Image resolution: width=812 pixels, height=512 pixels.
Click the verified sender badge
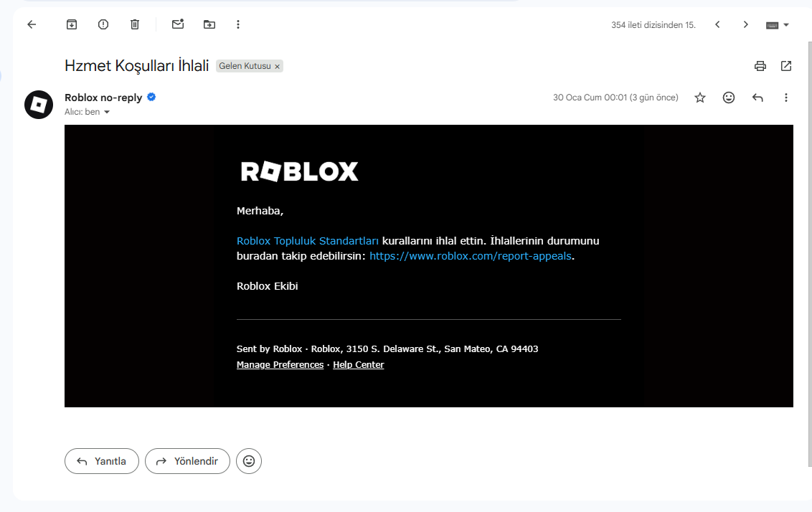(151, 97)
